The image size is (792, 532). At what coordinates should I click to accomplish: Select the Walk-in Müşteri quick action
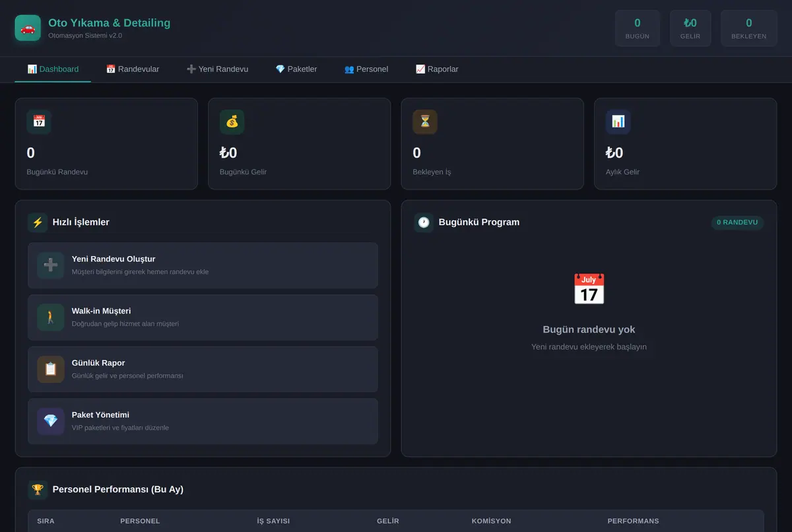pos(203,317)
